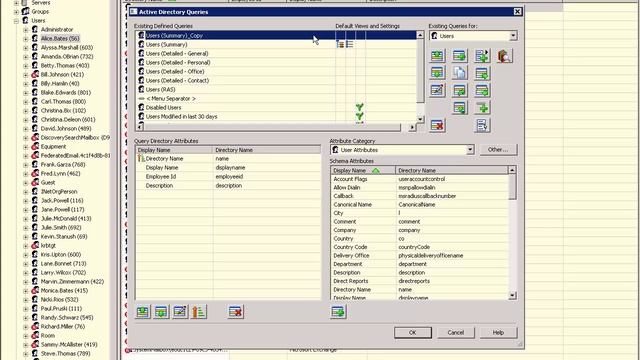The image size is (640, 360).
Task: Select the Department schema attribute
Action: click(420, 264)
